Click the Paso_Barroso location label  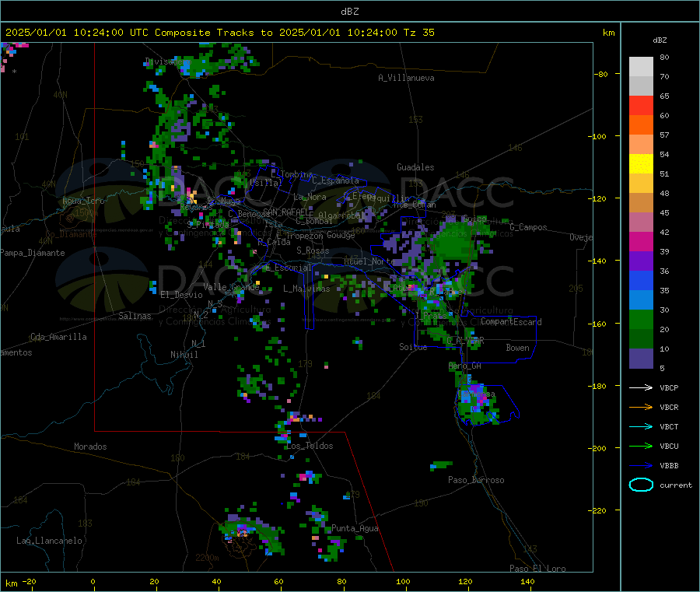(476, 480)
